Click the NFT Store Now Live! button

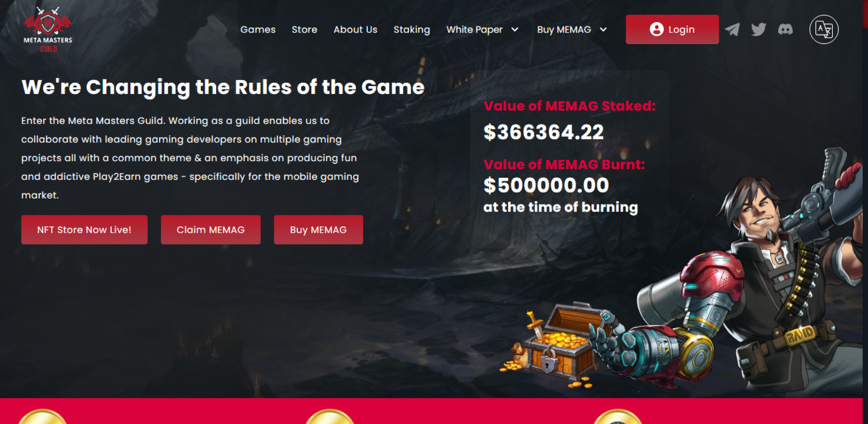[x=84, y=229]
